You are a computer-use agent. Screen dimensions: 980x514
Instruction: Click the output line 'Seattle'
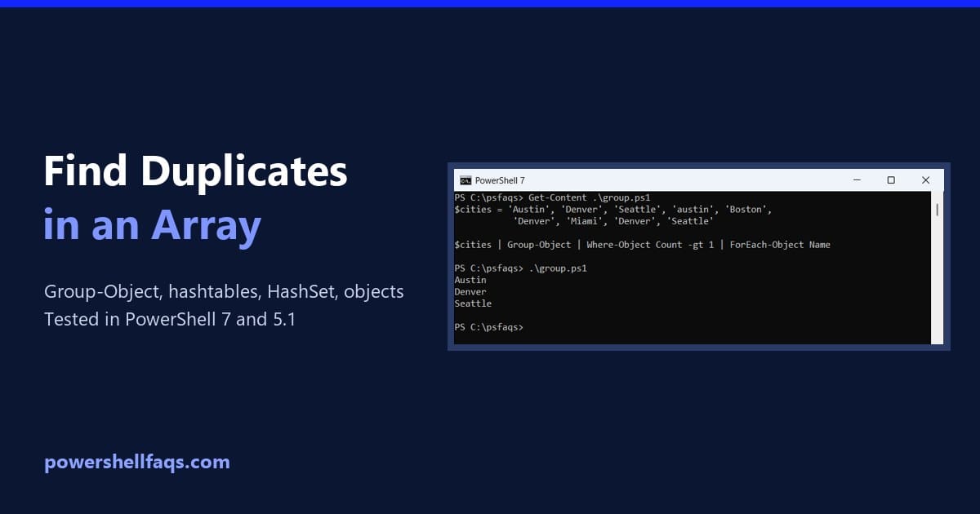coord(474,304)
